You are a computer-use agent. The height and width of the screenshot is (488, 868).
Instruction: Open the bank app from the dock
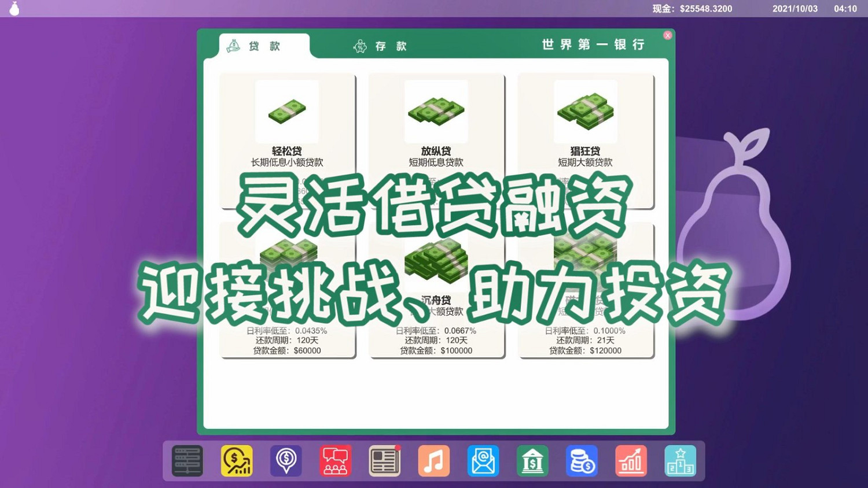coord(532,461)
